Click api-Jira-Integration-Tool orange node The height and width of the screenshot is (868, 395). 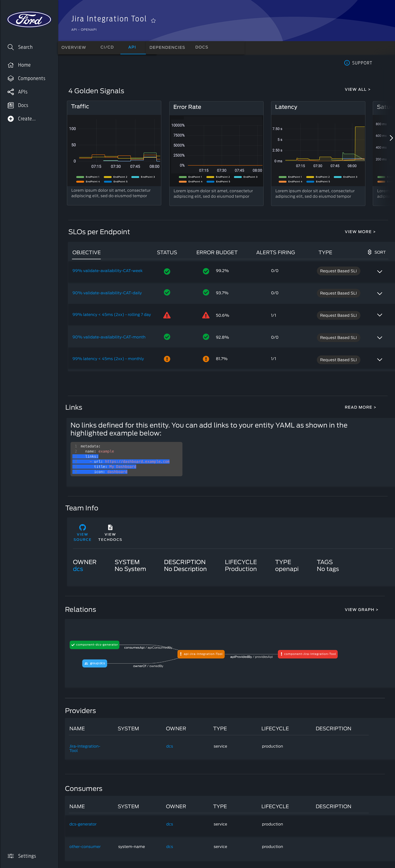point(201,654)
